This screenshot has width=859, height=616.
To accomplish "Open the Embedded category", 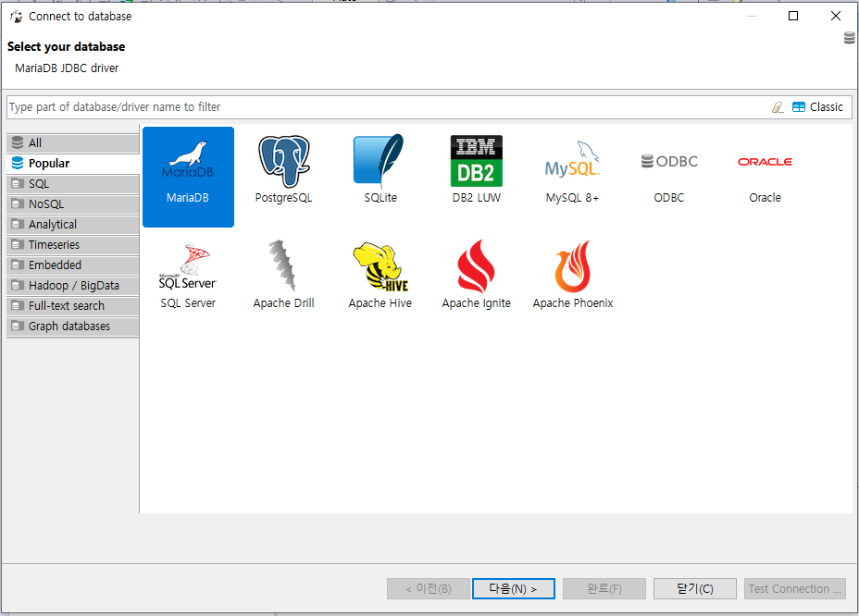I will click(x=73, y=265).
